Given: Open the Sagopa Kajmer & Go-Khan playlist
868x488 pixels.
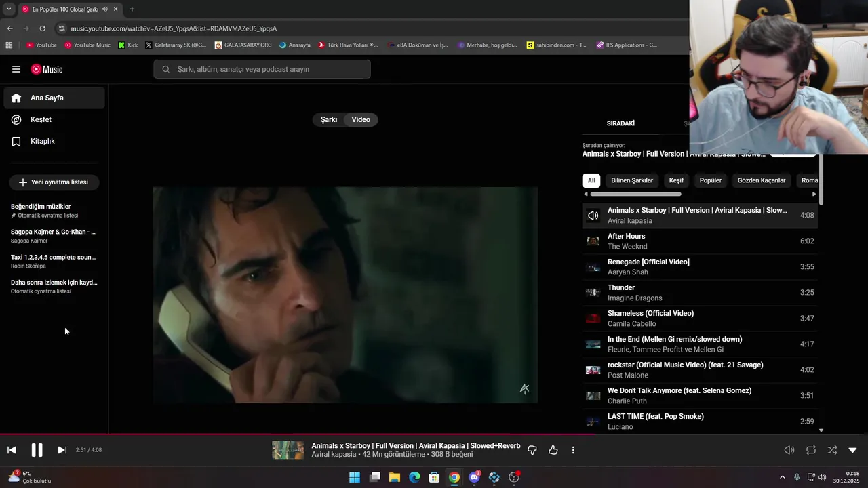Looking at the screenshot, I should coord(54,236).
